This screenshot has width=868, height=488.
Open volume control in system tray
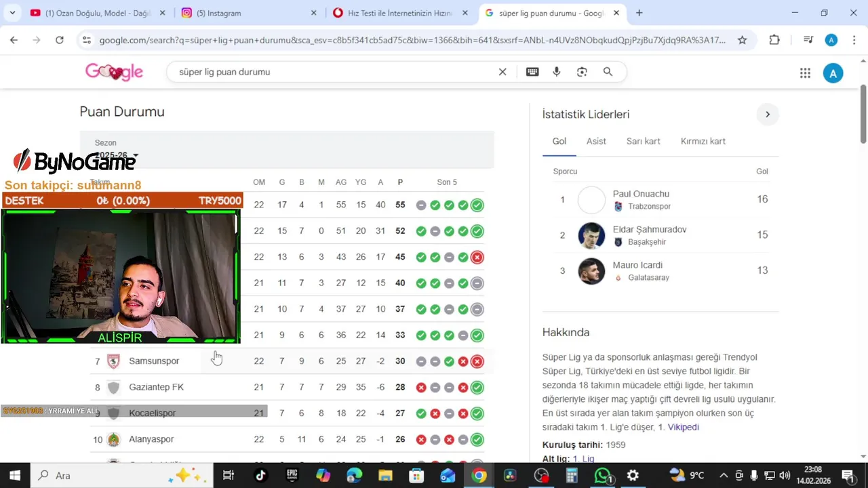pyautogui.click(x=785, y=475)
